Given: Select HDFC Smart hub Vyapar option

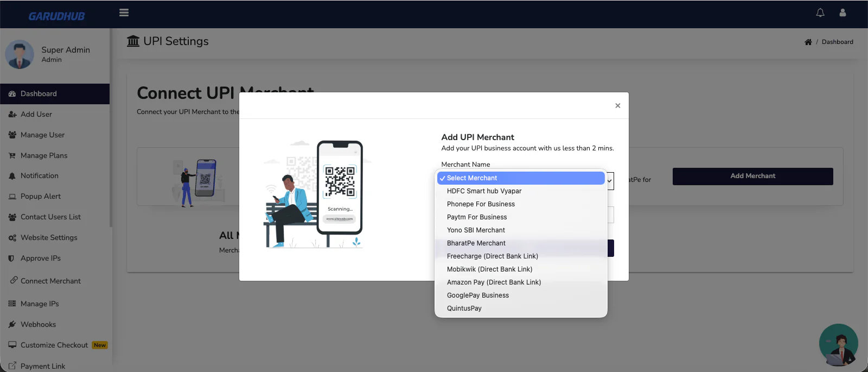Looking at the screenshot, I should coord(484,191).
